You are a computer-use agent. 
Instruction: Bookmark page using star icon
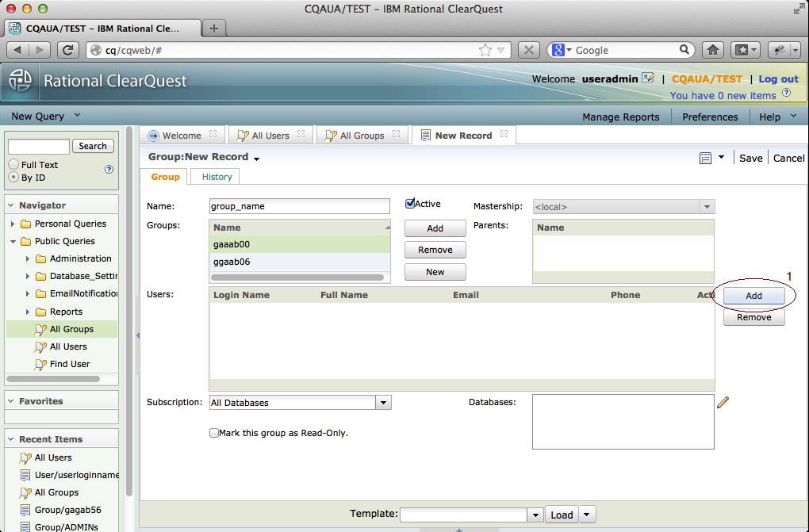[x=485, y=50]
